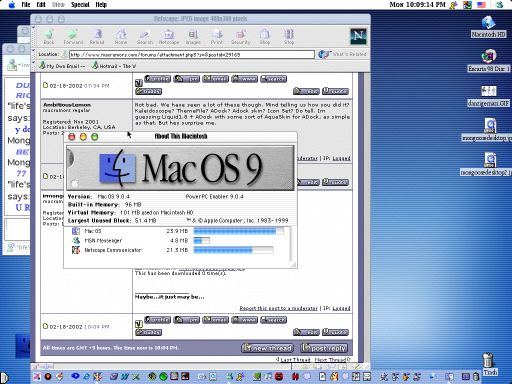Click the www button in the 10:04 PM post
This screenshot has height=384, width=512.
click(x=244, y=320)
